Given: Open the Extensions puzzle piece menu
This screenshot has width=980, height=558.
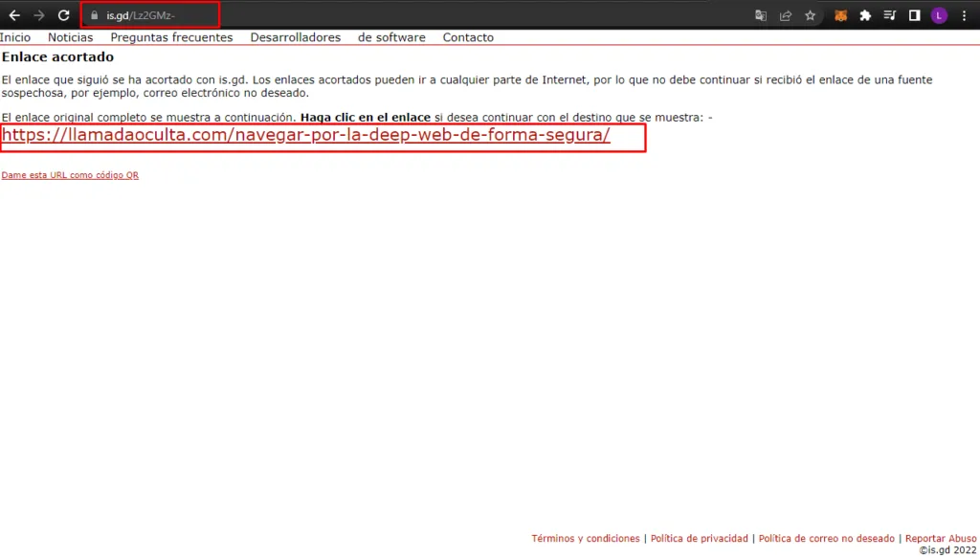Looking at the screenshot, I should 865,14.
